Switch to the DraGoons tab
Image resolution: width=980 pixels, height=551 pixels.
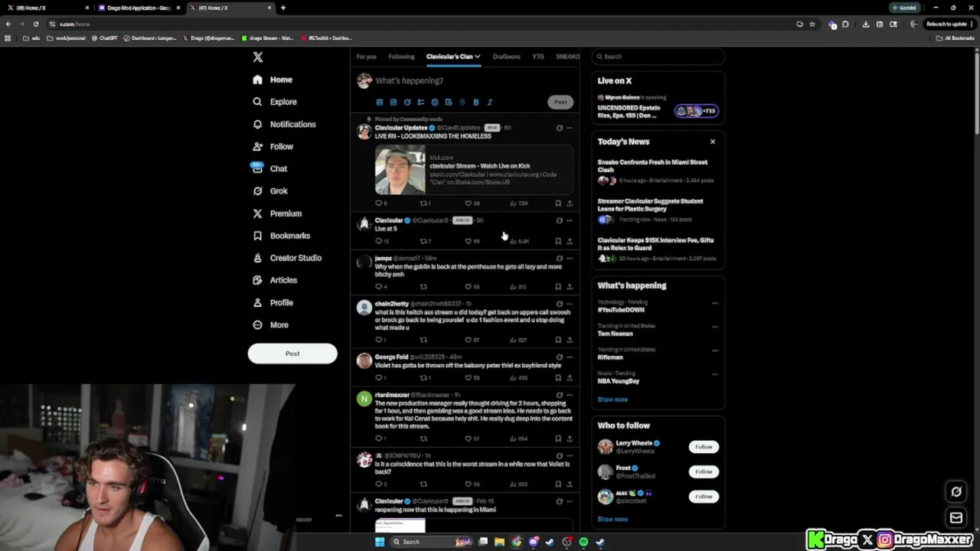click(x=506, y=57)
